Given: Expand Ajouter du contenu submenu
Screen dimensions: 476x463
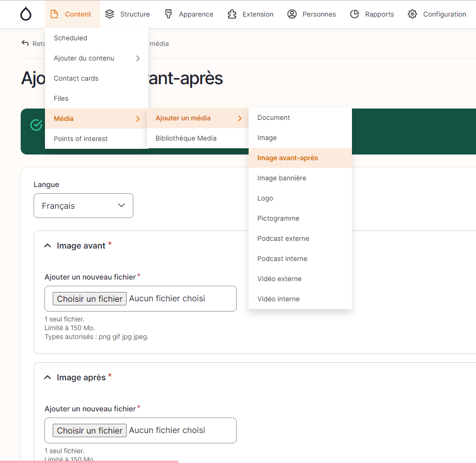Looking at the screenshot, I should [x=97, y=58].
